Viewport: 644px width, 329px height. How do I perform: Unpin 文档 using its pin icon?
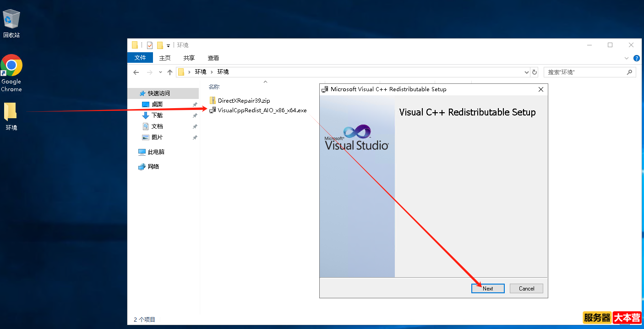click(x=195, y=126)
